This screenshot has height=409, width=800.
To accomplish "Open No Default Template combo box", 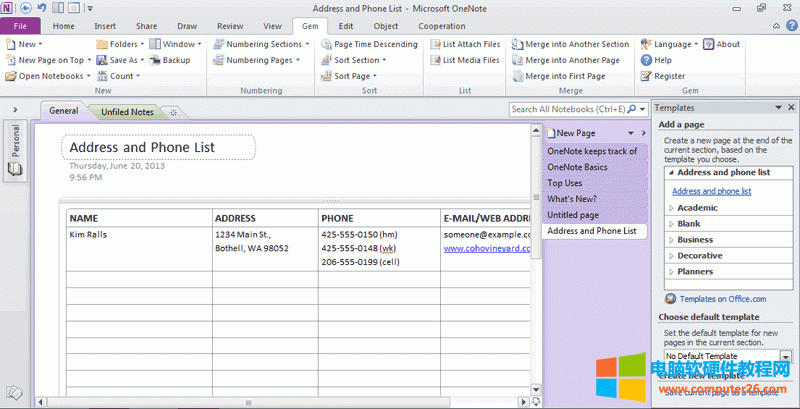I will pos(784,356).
